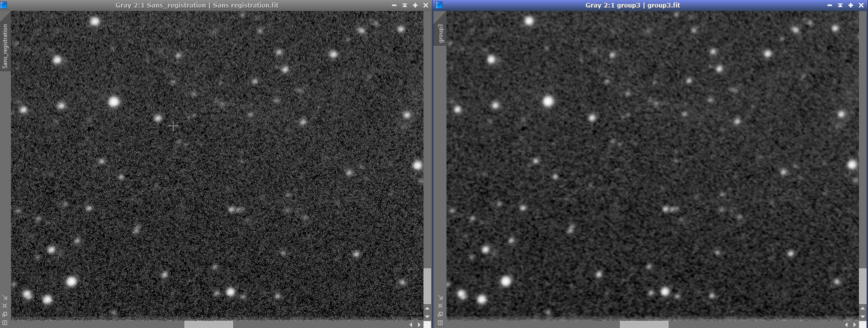This screenshot has height=328, width=868.
Task: Minimize the group3 window
Action: pos(829,5)
